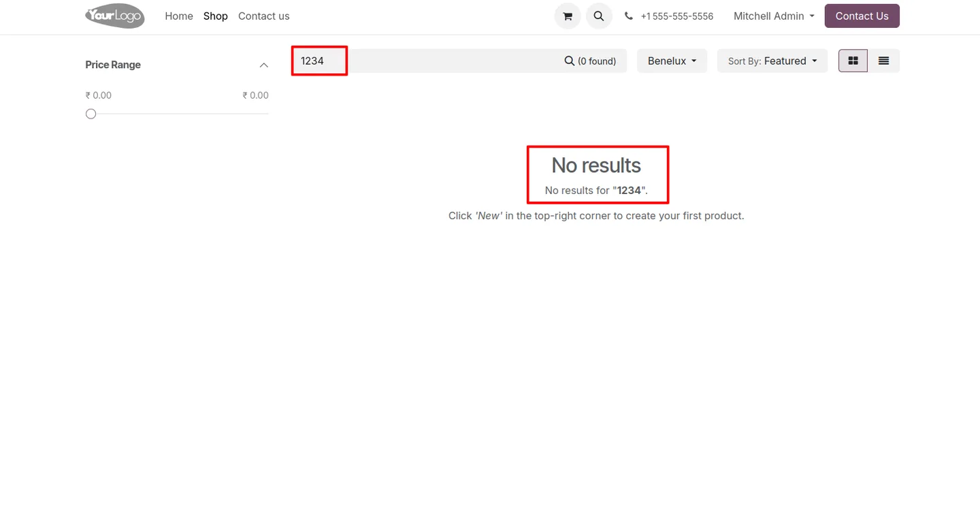Image resolution: width=980 pixels, height=510 pixels.
Task: Go to the Home page
Action: coord(179,16)
